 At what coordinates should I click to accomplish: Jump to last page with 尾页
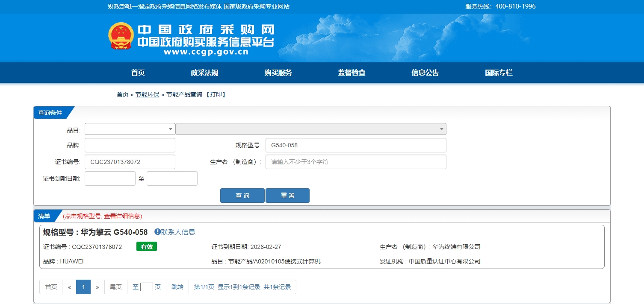point(116,287)
